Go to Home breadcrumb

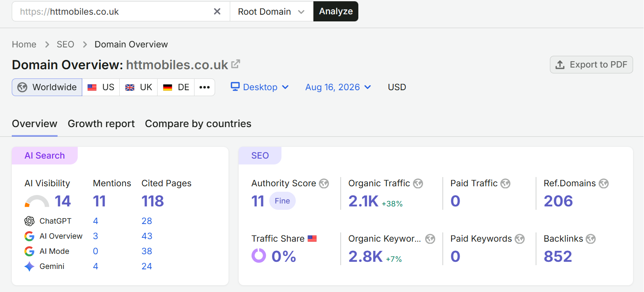click(24, 44)
